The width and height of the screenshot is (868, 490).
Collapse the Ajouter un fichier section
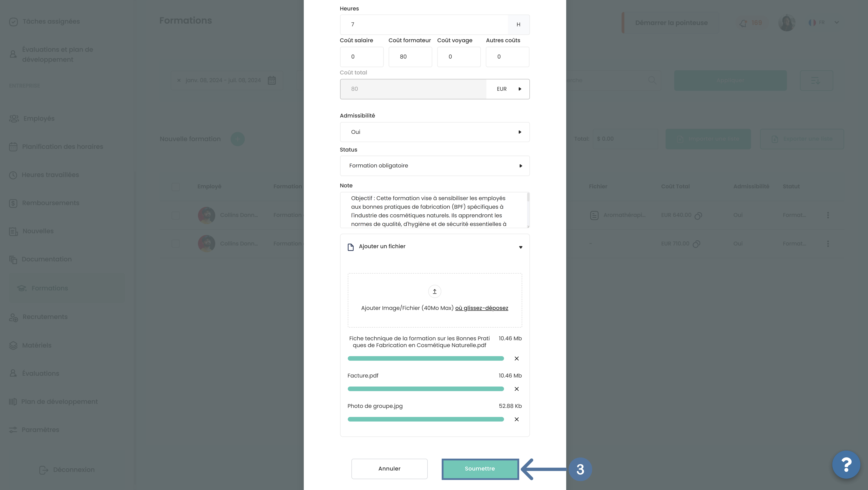[x=520, y=247]
